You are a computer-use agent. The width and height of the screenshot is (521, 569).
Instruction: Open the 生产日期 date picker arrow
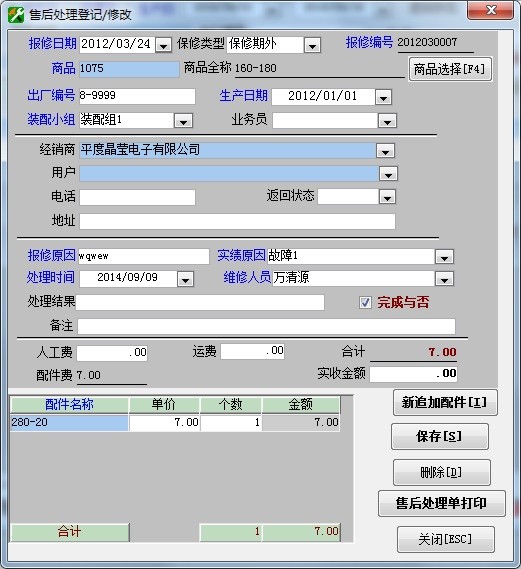click(383, 97)
